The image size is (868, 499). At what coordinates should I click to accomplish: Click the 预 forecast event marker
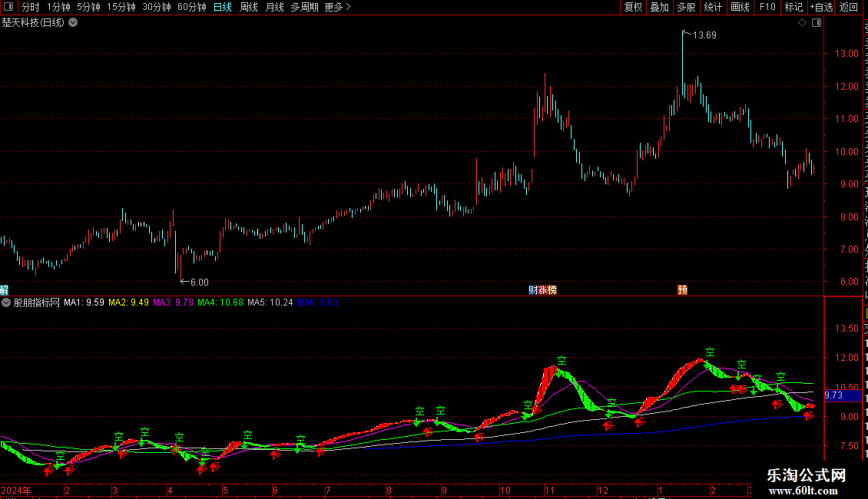[683, 290]
